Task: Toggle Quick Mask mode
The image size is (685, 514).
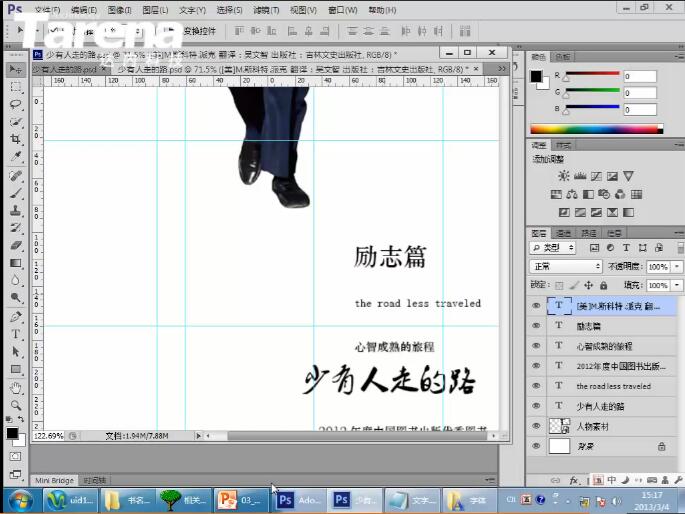Action: coord(15,457)
